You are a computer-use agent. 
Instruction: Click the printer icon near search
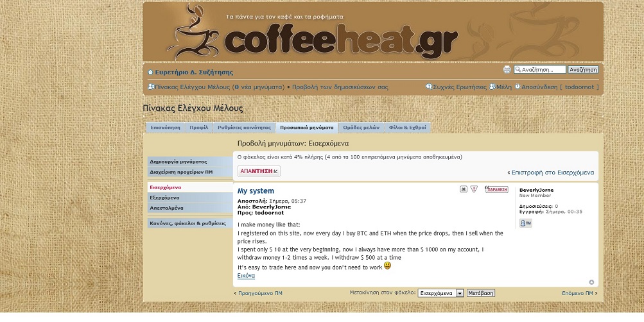point(507,69)
